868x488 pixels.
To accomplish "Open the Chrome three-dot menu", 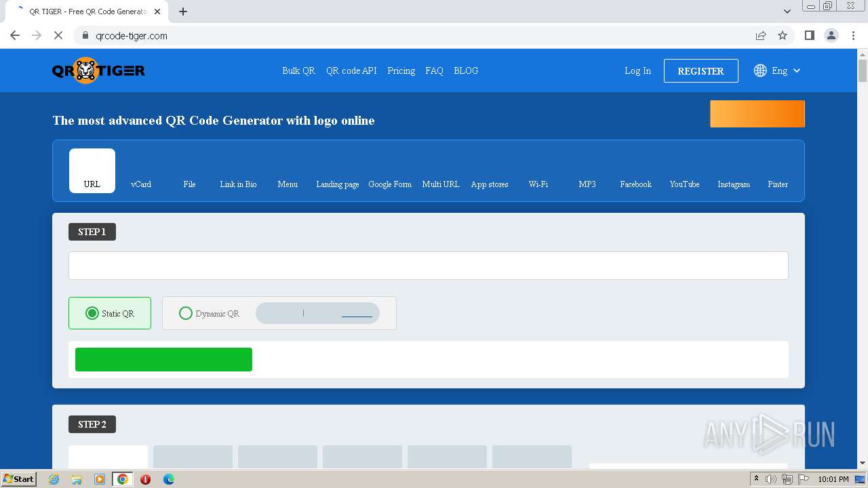I will point(853,35).
